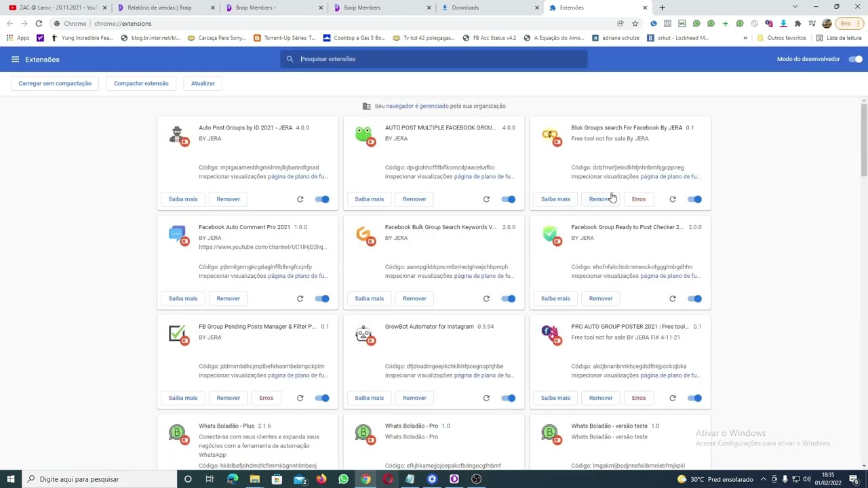The width and height of the screenshot is (868, 488).
Task: Reload Facebook Group Ready to Post Checker
Action: [672, 298]
